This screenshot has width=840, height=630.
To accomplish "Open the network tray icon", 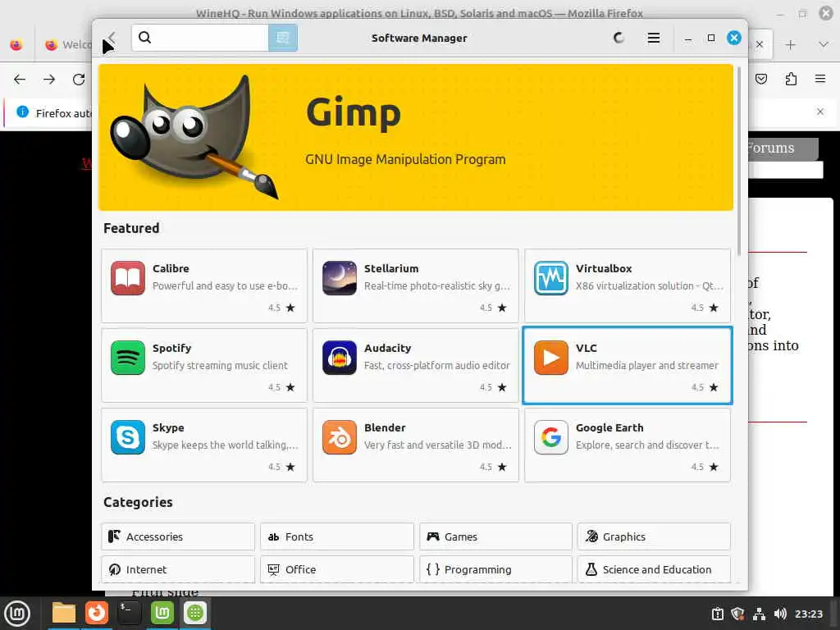I will 759,614.
